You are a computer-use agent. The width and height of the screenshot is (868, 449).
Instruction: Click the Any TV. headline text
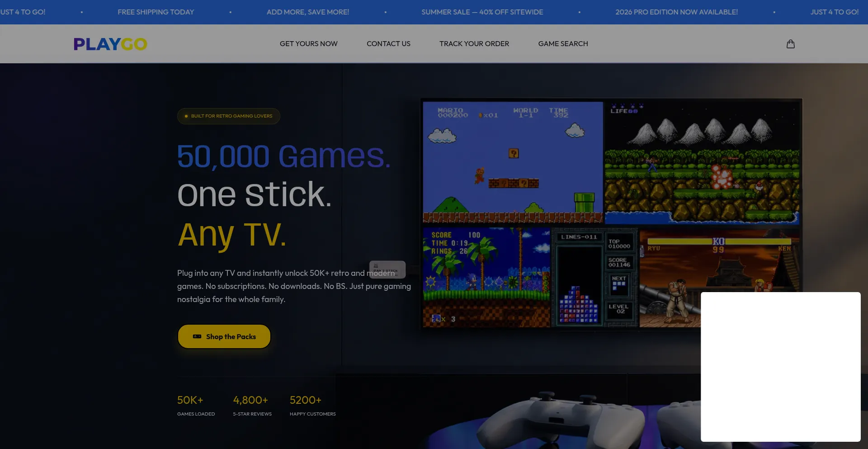coord(232,235)
